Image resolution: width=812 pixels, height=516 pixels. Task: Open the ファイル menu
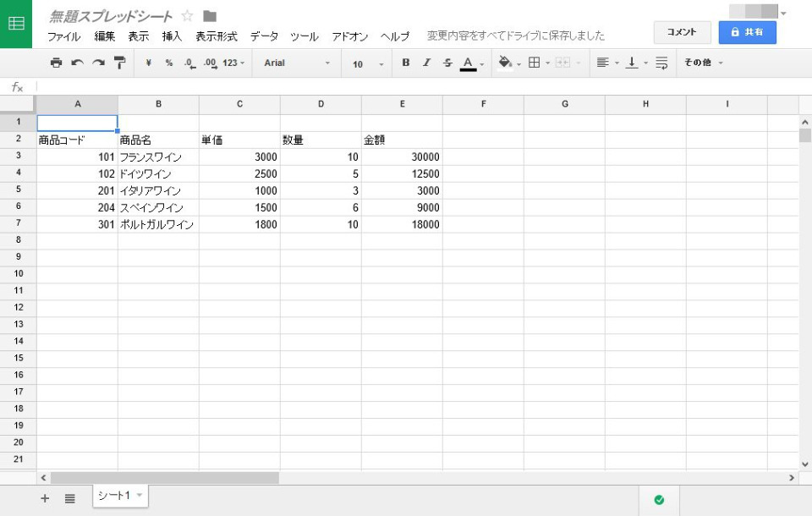pos(63,36)
